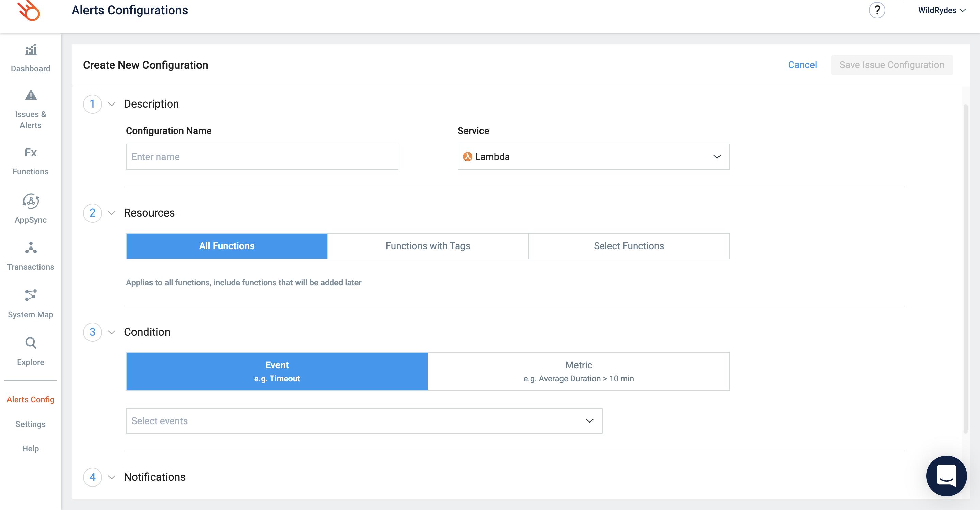Open the Fx Functions page
Viewport: 980px width, 510px height.
point(30,153)
